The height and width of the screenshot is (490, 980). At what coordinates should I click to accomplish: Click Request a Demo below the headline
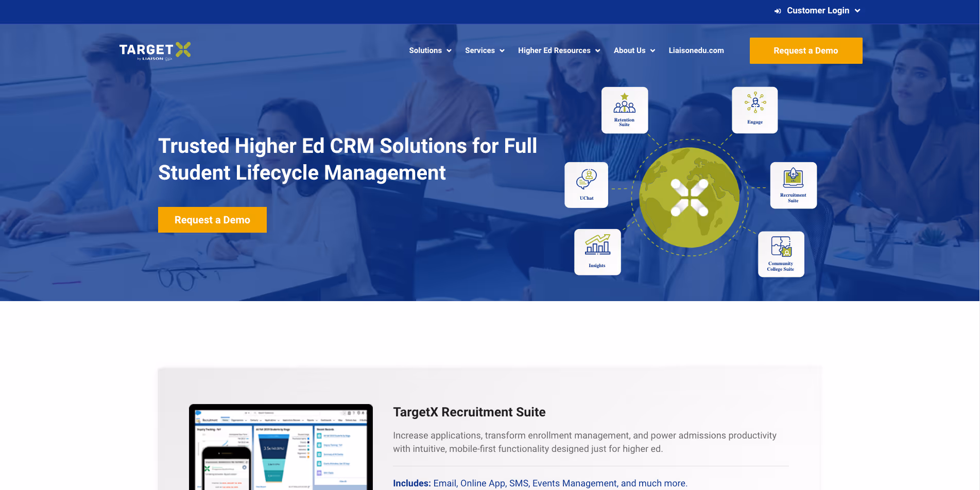212,220
